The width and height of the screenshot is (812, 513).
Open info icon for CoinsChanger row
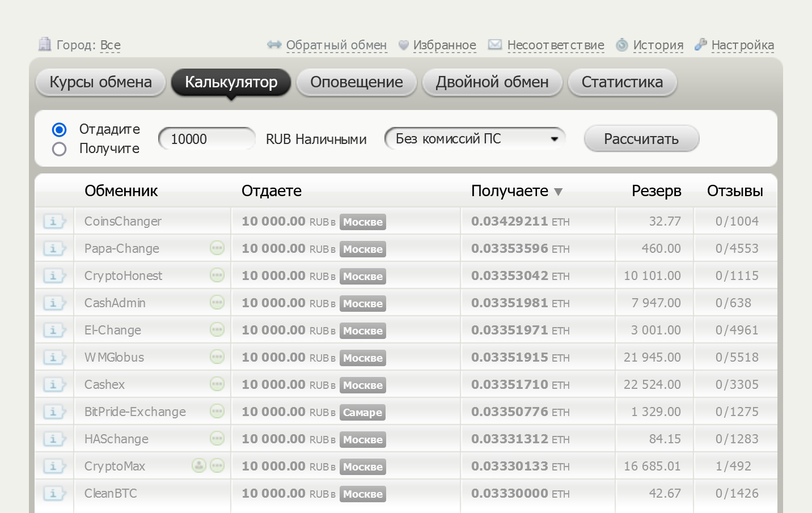[55, 221]
